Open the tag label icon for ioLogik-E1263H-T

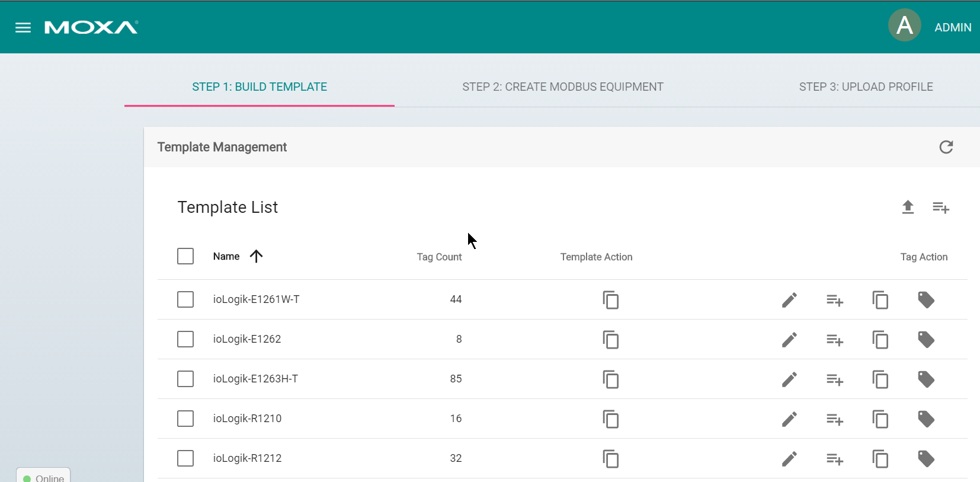click(926, 379)
